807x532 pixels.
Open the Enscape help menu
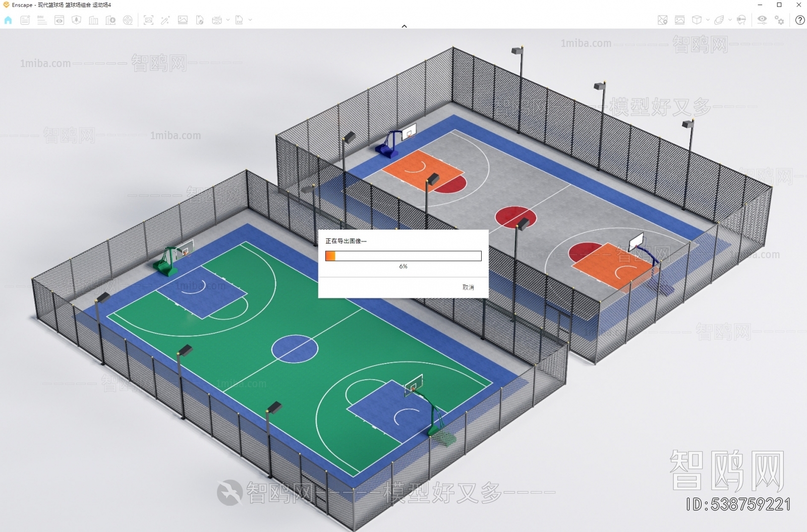pyautogui.click(x=800, y=20)
